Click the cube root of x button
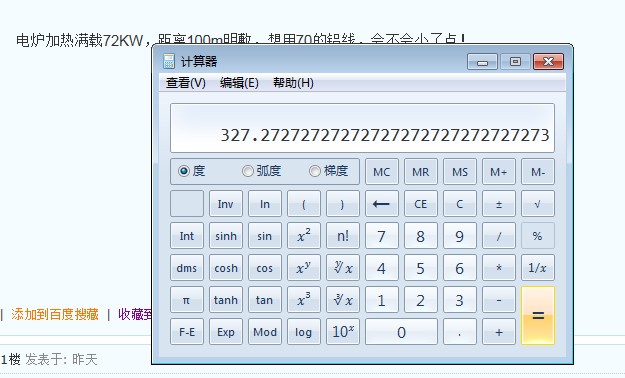The height and width of the screenshot is (378, 625). click(x=343, y=299)
